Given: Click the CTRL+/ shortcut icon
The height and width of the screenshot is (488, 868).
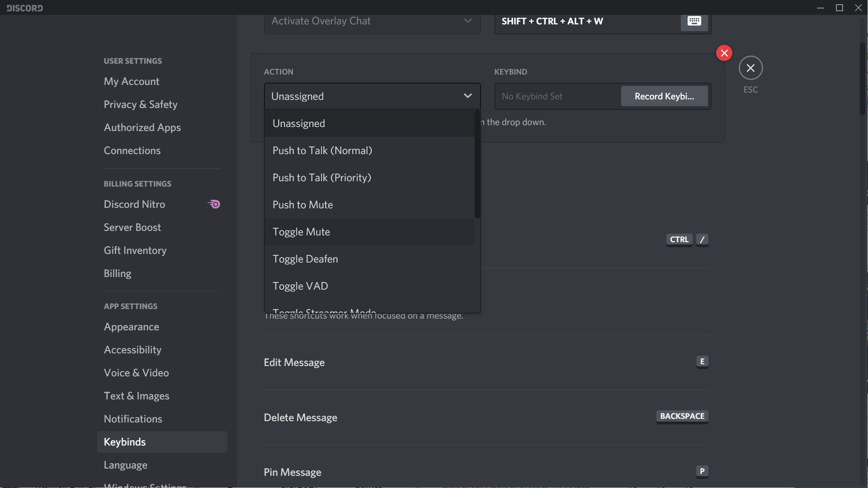Looking at the screenshot, I should pyautogui.click(x=686, y=239).
